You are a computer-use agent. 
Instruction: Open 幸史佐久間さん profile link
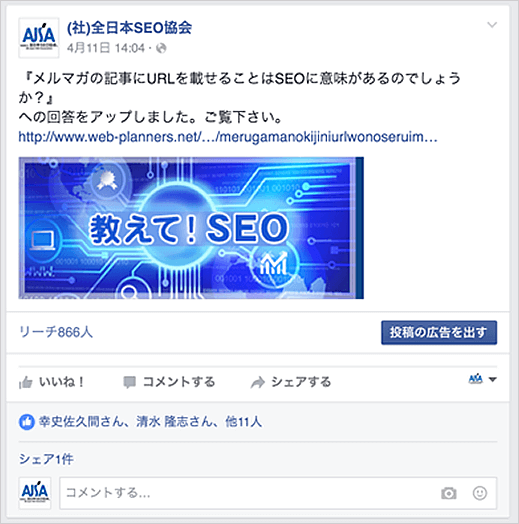(81, 422)
